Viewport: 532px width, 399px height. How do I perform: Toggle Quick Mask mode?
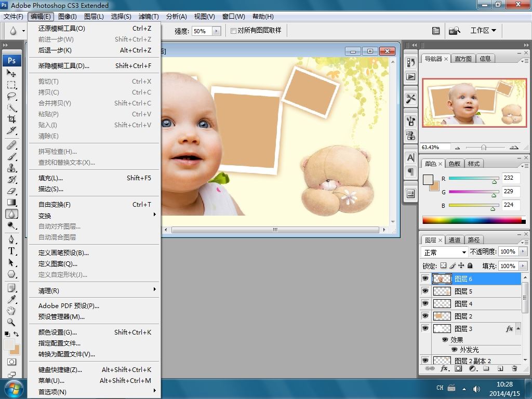click(11, 362)
